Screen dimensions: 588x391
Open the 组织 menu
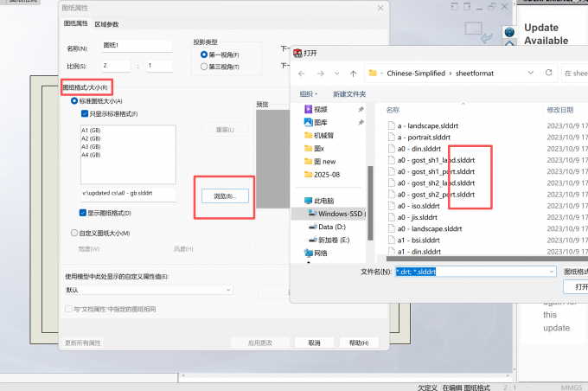point(308,93)
